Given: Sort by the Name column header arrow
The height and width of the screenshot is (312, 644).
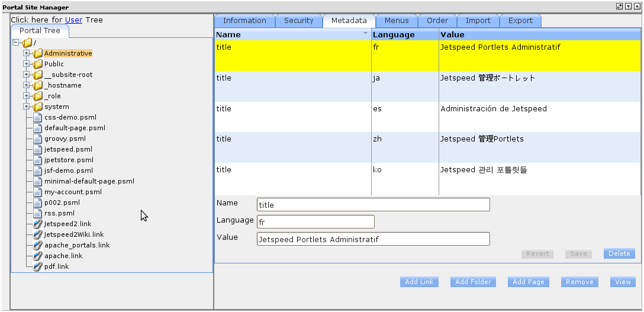Looking at the screenshot, I should pyautogui.click(x=365, y=34).
